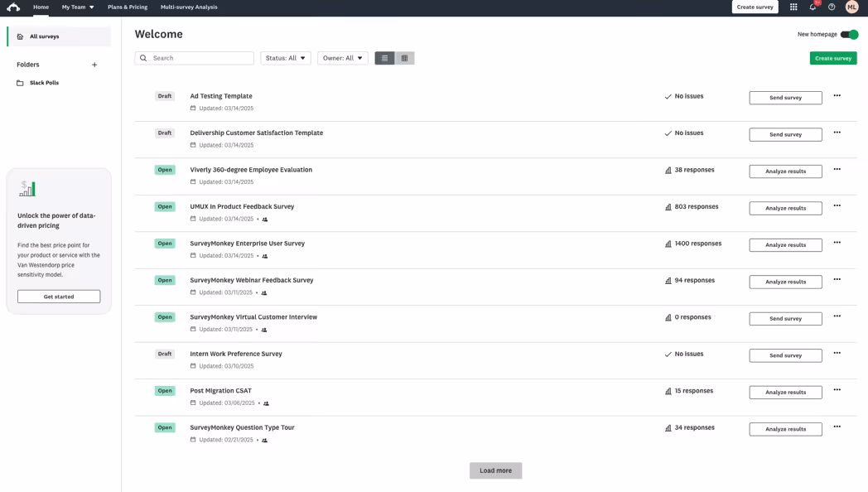Open the apps grid icon

pos(793,7)
